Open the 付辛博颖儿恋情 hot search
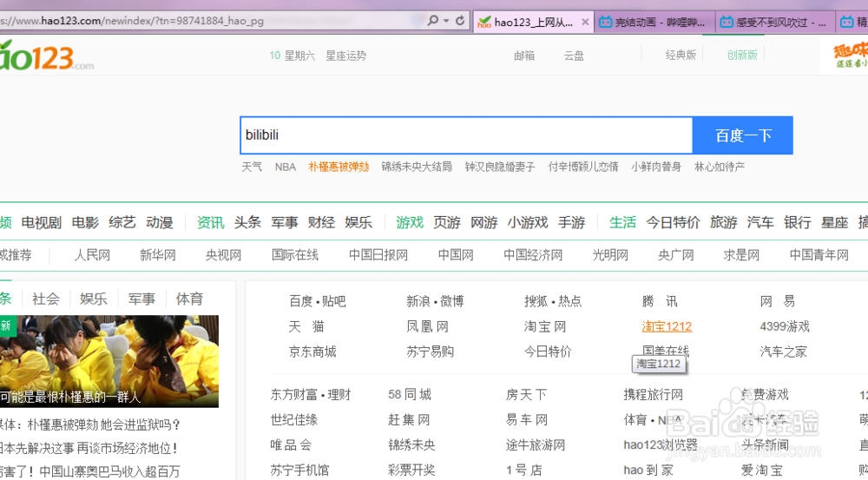 (583, 167)
